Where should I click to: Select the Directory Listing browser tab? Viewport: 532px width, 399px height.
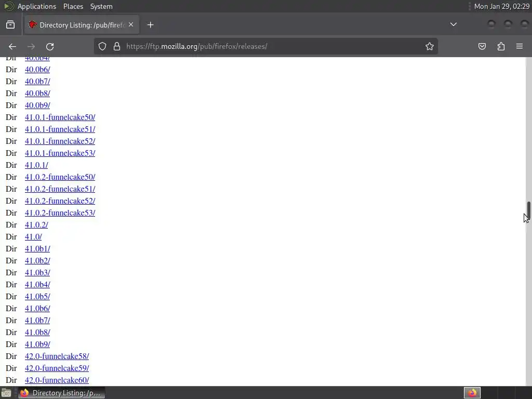(82, 25)
